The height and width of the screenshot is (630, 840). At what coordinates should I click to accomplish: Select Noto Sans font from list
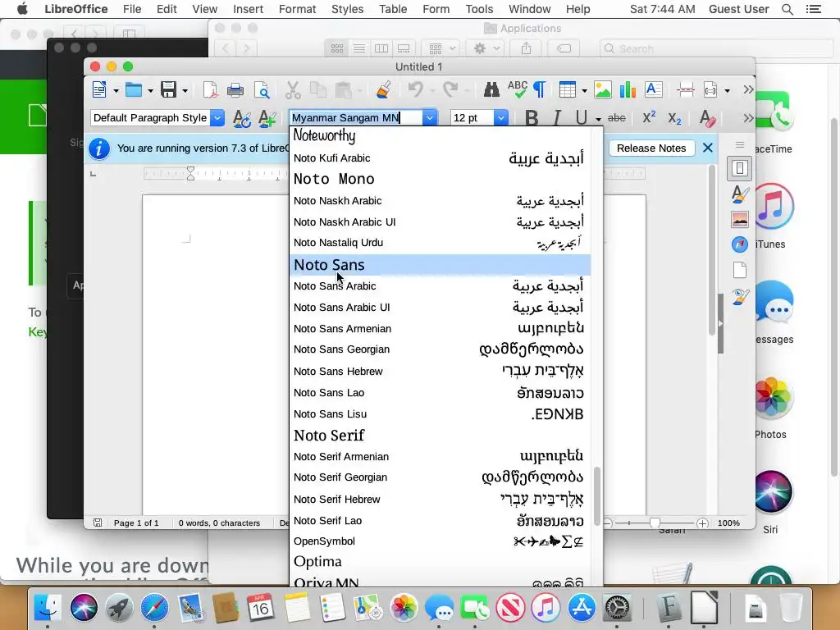click(x=440, y=265)
